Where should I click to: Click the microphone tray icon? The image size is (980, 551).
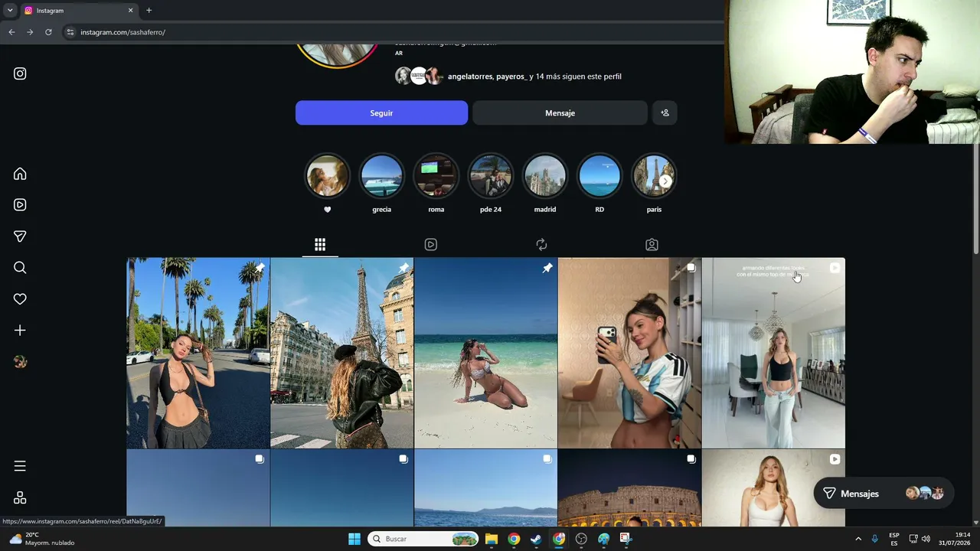pyautogui.click(x=874, y=539)
